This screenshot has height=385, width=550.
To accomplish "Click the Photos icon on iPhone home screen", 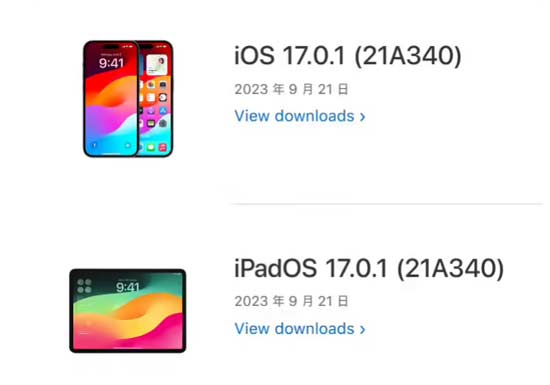I will click(x=151, y=85).
